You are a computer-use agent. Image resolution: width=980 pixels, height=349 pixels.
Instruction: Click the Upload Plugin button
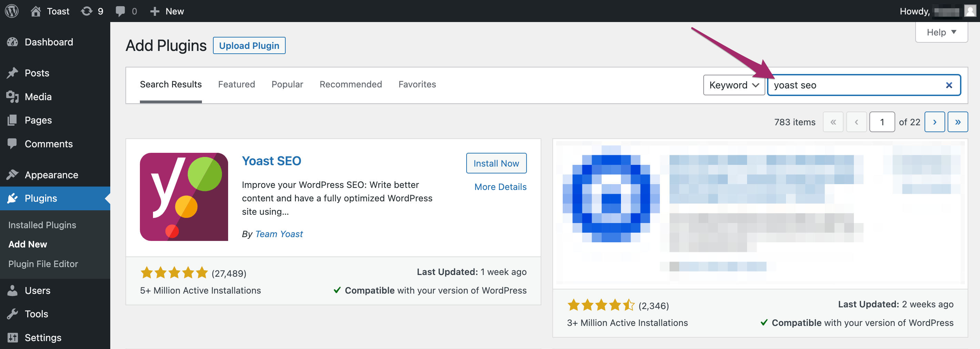point(249,46)
